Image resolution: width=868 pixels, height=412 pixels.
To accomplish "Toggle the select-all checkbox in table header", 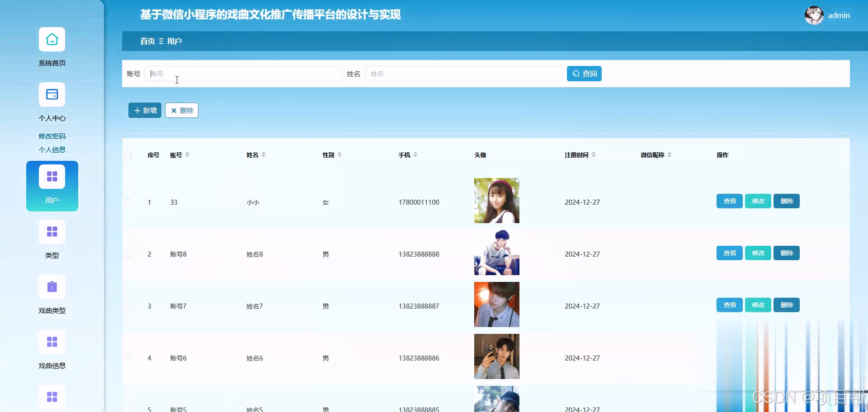I will [x=128, y=155].
